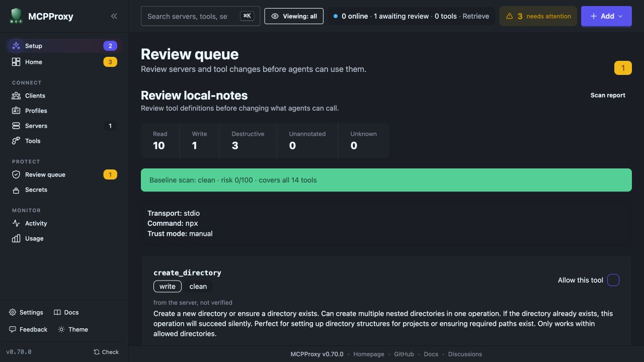644x362 pixels.
Task: Click the Scan report button
Action: (x=608, y=95)
